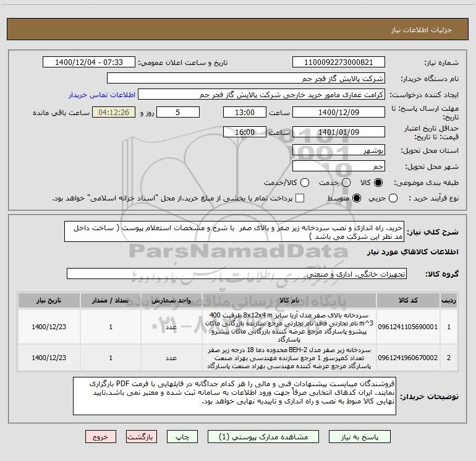Click the buyer name field شرکت پالایش گاز فجر جم
This screenshot has width=476, height=461.
[246, 78]
